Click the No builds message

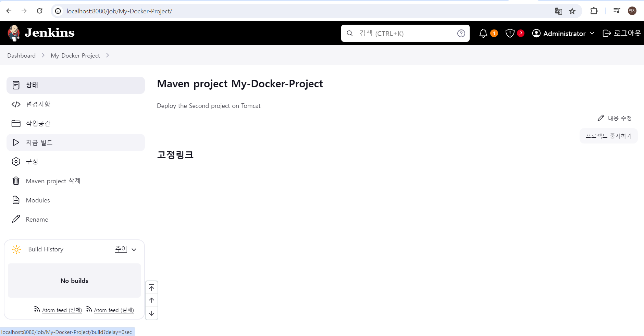[x=74, y=281]
